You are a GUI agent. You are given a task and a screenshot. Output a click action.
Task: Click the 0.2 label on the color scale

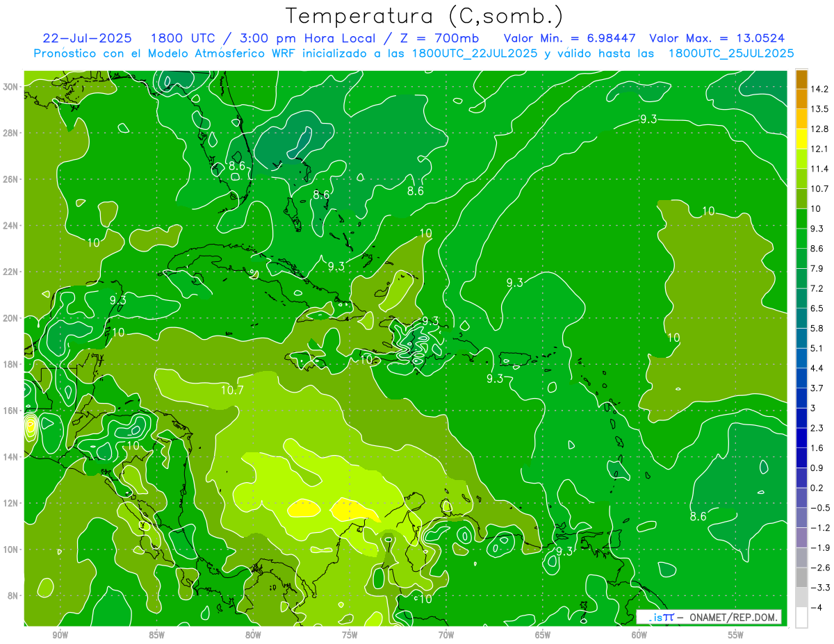click(x=817, y=488)
